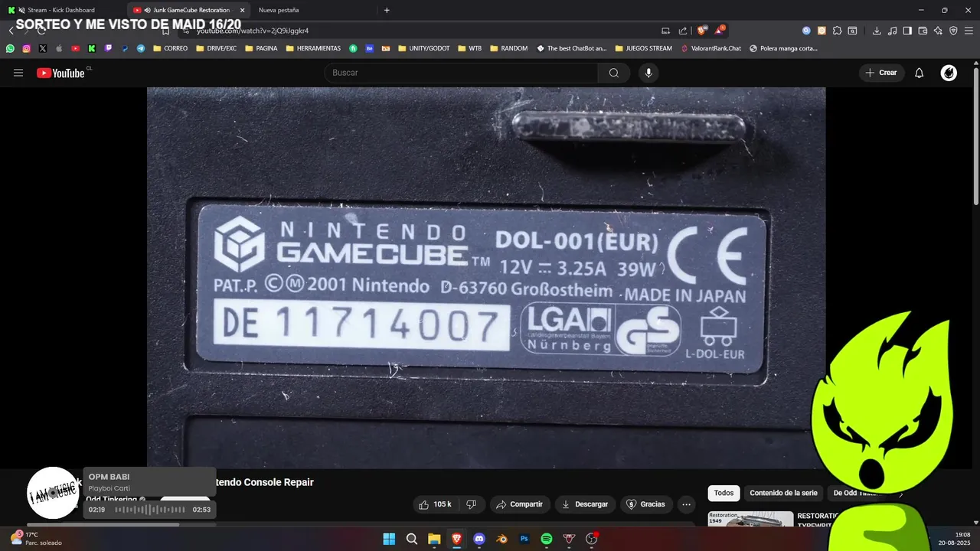980x551 pixels.
Task: Open the PAGINA bookmarks folder
Action: tap(261, 48)
